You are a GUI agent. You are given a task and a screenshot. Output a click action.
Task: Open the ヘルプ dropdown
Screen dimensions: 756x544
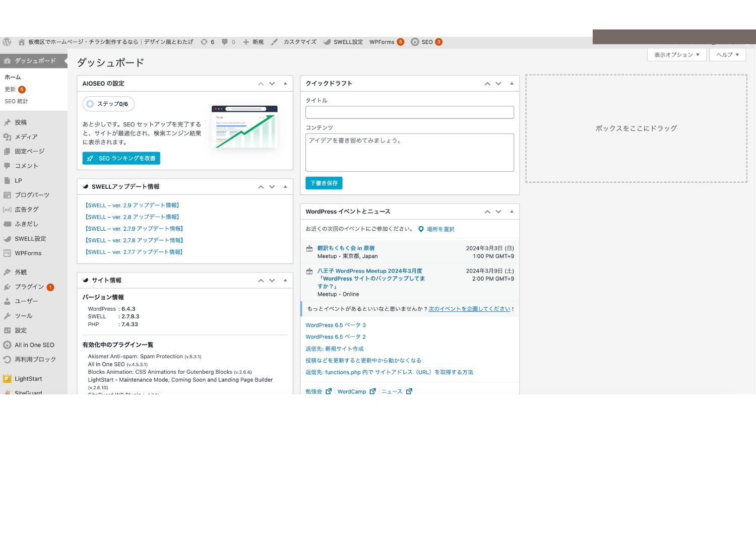[x=727, y=55]
